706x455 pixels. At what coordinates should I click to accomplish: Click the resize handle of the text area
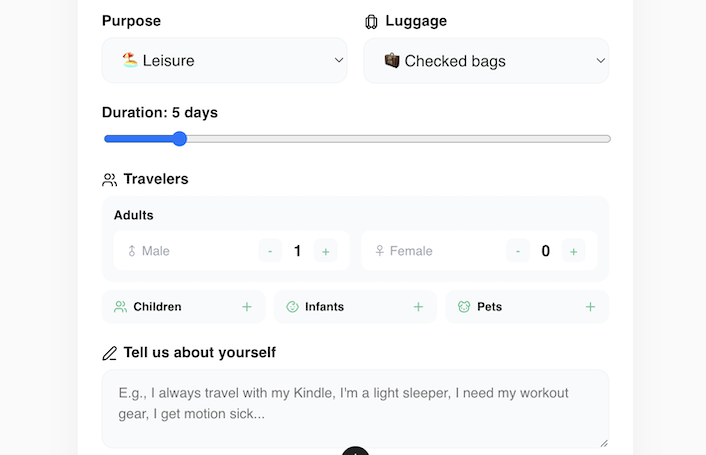(603, 442)
